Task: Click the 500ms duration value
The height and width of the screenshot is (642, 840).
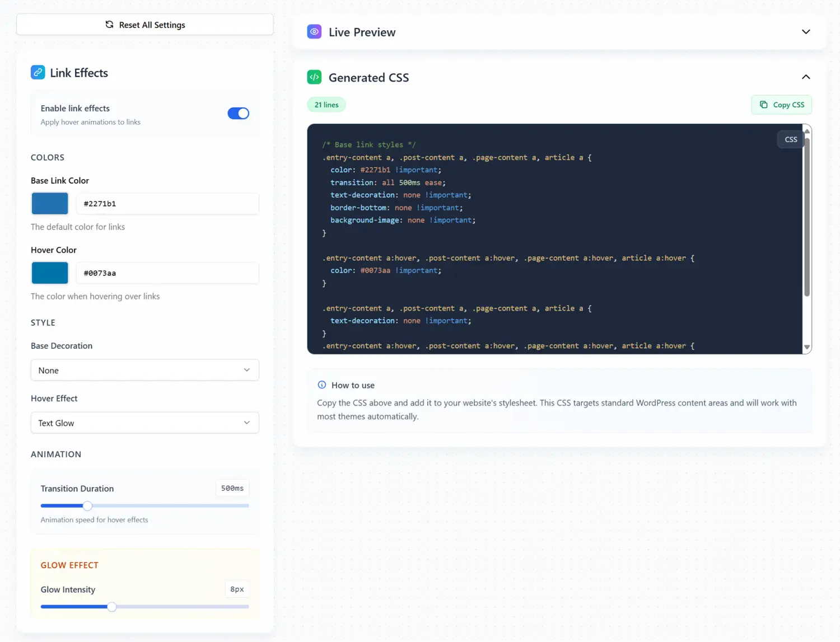Action: tap(232, 488)
